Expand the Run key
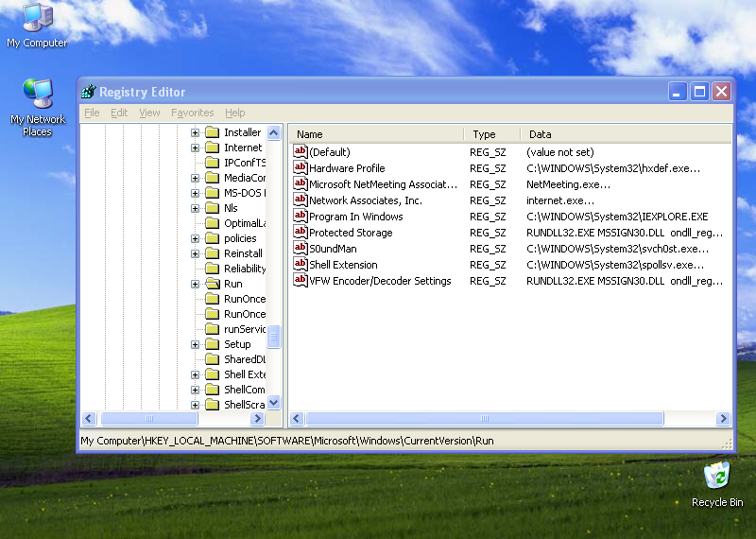 [x=195, y=284]
